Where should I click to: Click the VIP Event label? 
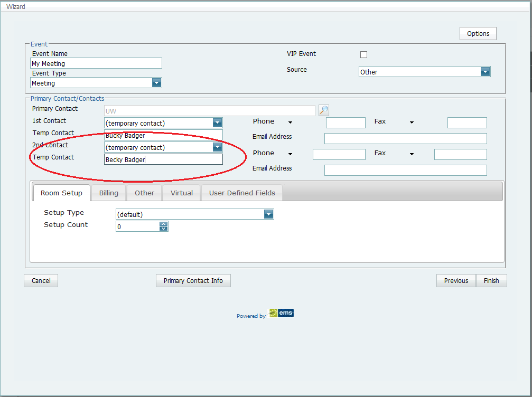301,53
